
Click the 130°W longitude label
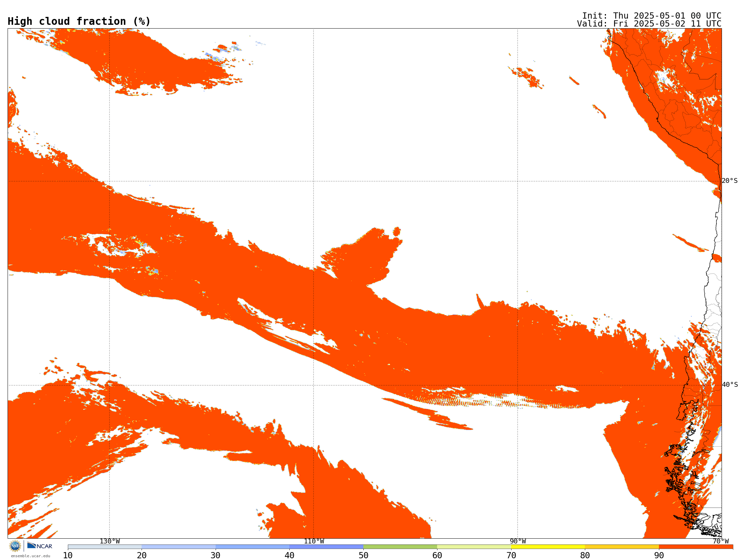click(x=110, y=541)
